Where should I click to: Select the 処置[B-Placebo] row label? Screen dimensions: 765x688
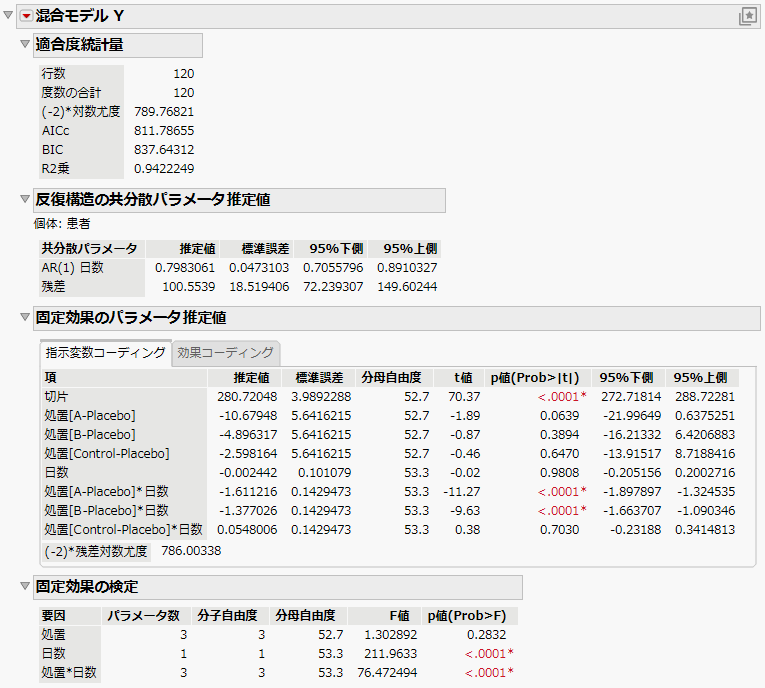point(90,435)
